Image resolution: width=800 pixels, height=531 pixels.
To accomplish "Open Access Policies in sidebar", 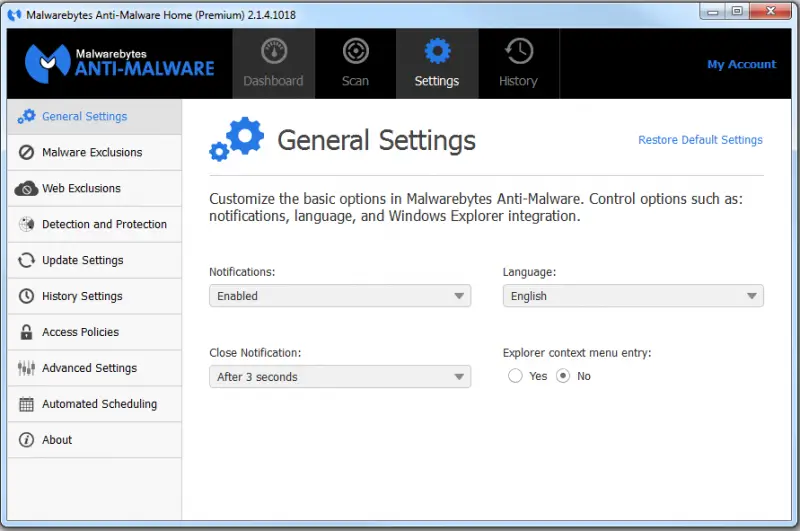I will tap(95, 332).
